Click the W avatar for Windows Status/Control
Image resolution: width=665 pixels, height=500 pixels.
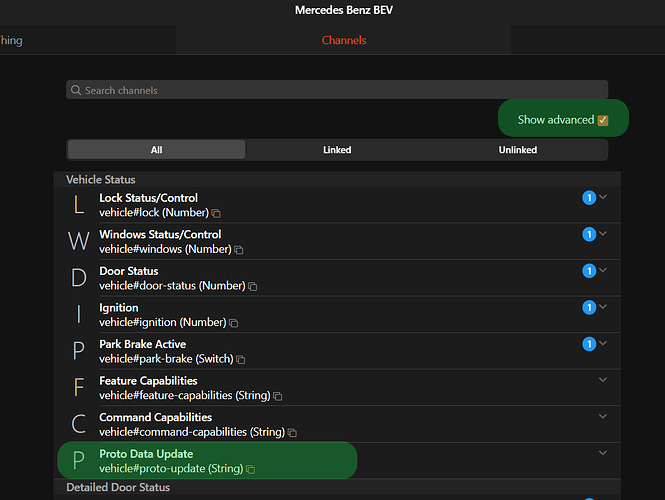(x=79, y=241)
